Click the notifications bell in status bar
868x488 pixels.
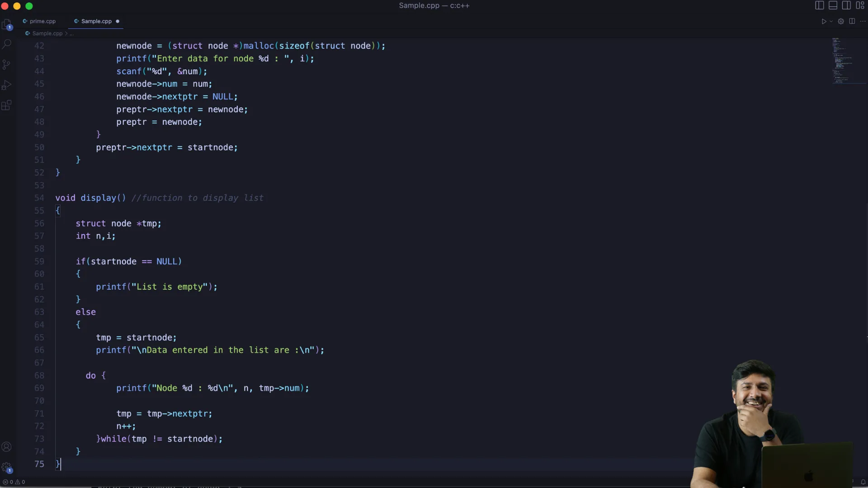tap(863, 482)
